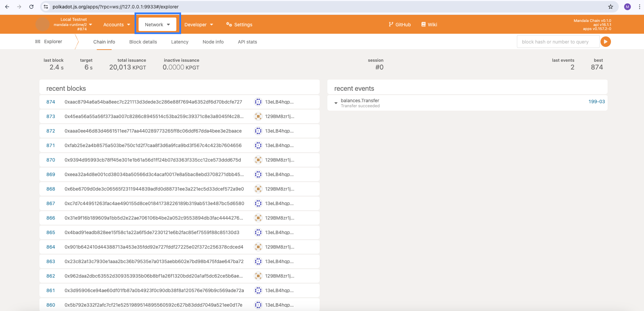Bookmark the page with the star icon
The height and width of the screenshot is (311, 644).
coord(611,7)
